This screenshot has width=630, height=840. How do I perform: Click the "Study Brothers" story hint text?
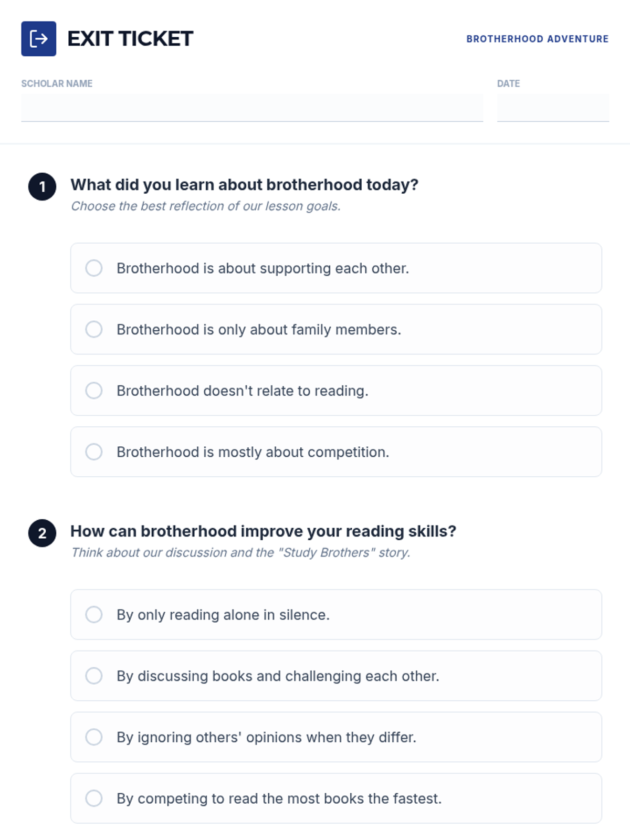pos(240,553)
